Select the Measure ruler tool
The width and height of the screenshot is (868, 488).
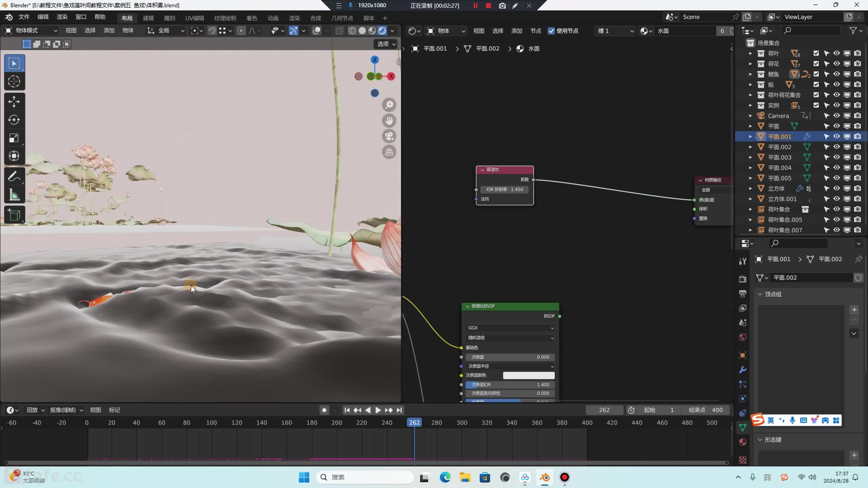pos(14,195)
